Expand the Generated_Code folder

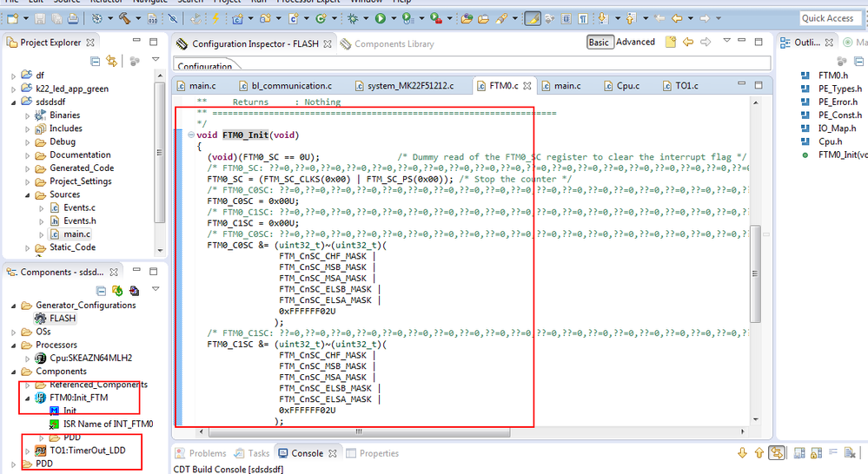pos(27,168)
